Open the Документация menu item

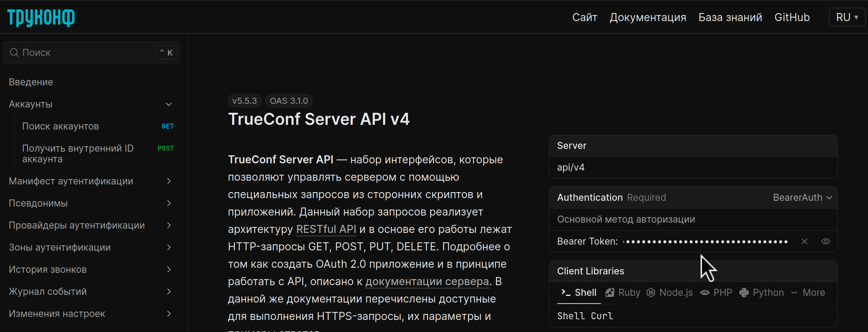point(647,17)
